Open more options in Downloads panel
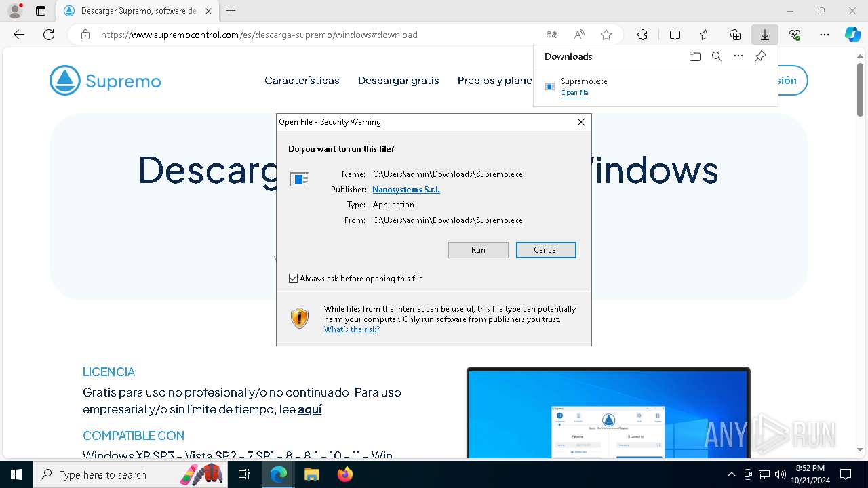868x488 pixels. (738, 56)
